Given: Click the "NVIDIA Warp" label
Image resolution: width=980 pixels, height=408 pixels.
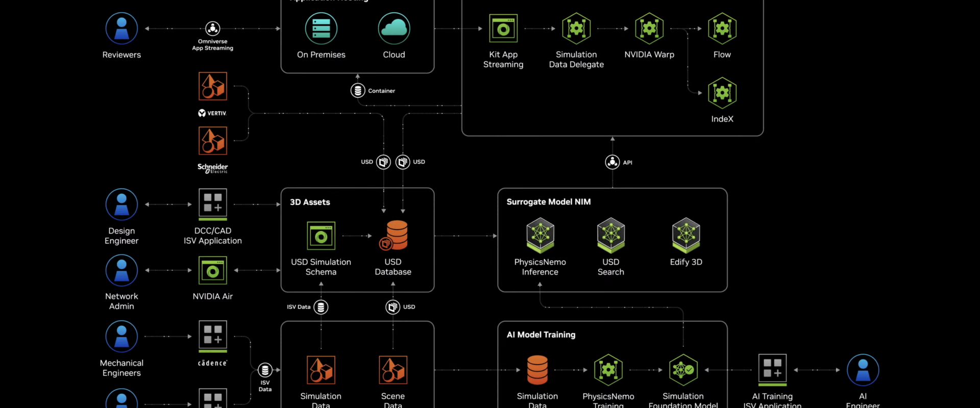Looking at the screenshot, I should pyautogui.click(x=649, y=55).
